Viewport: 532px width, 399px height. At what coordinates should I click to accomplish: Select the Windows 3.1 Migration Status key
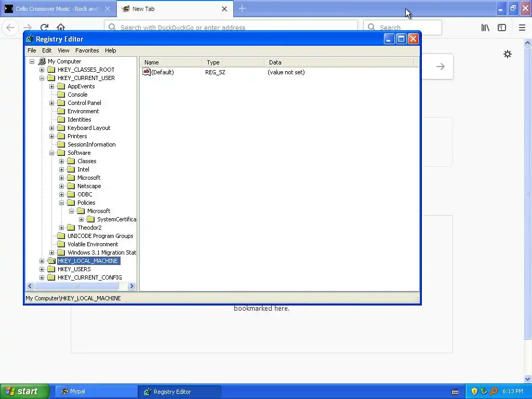tap(102, 252)
